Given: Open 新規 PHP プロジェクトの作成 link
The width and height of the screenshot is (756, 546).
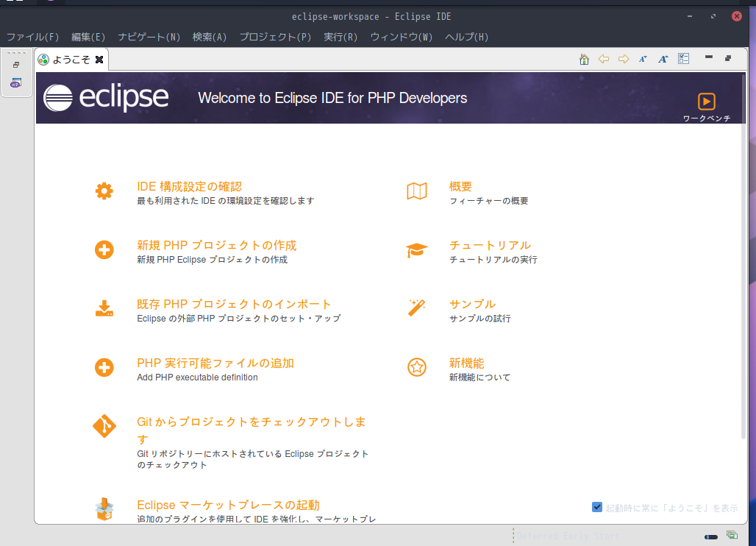Looking at the screenshot, I should click(x=216, y=246).
